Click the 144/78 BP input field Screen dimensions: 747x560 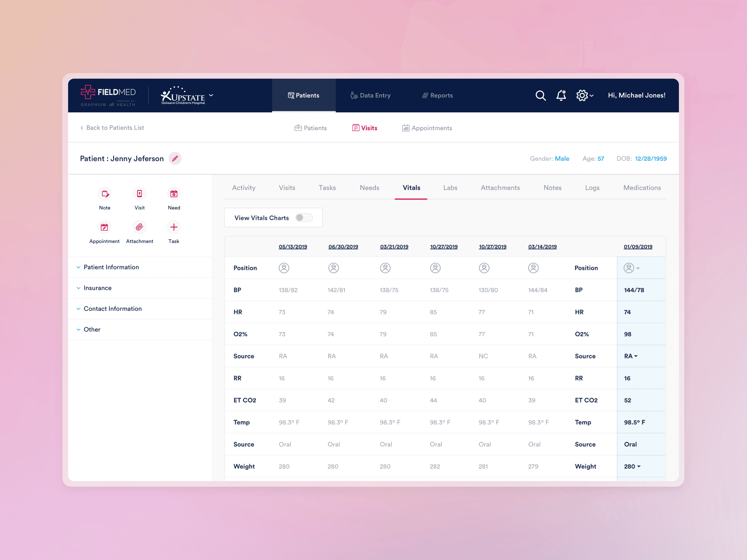(x=634, y=290)
